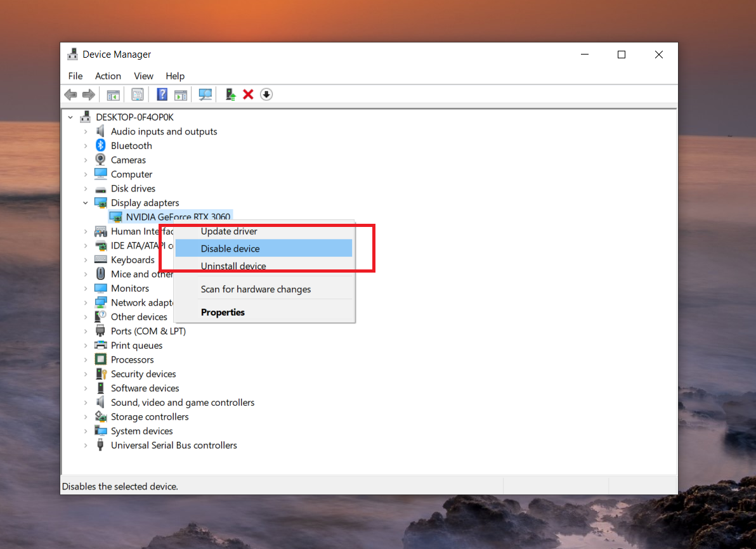Collapse the DESKTOP-0F4OP0K root node
The width and height of the screenshot is (756, 549).
pos(71,117)
